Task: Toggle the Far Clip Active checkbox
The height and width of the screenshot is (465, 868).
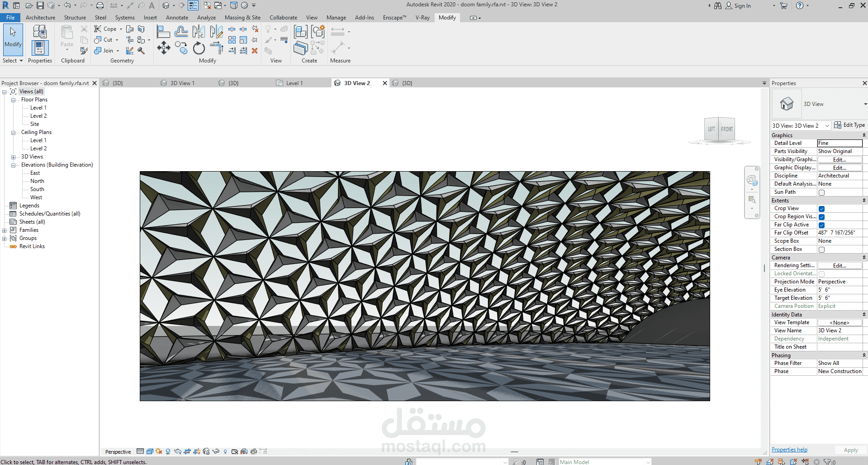Action: click(x=821, y=225)
